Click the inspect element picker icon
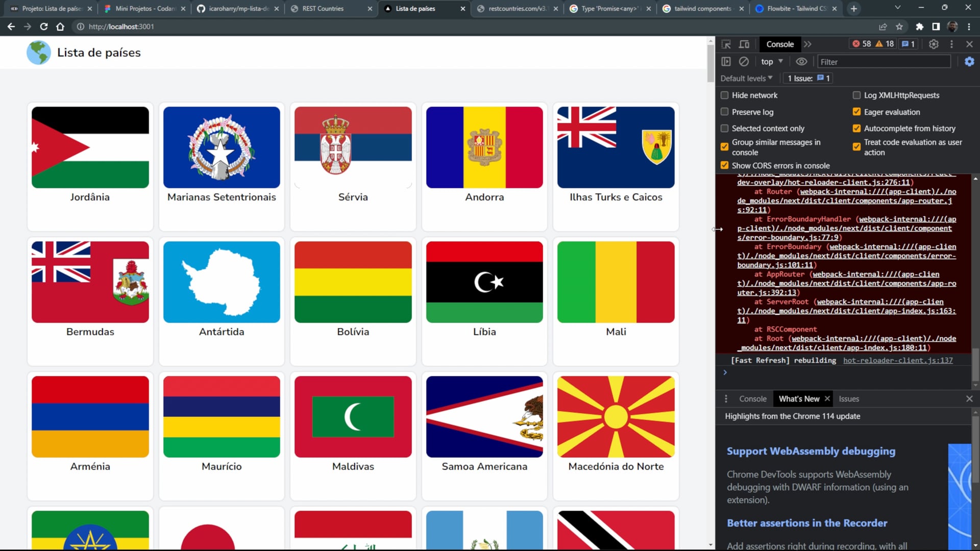980x551 pixels. pos(726,44)
